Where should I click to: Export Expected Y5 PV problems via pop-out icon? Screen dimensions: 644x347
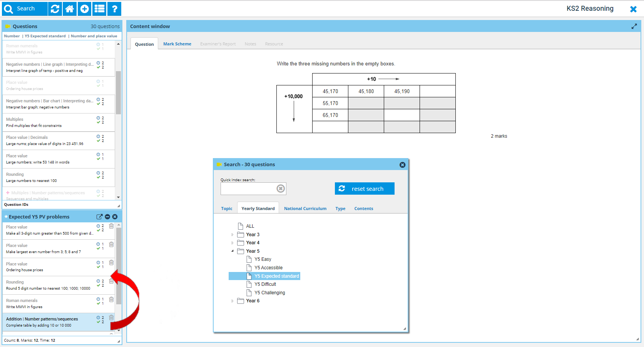(x=99, y=217)
